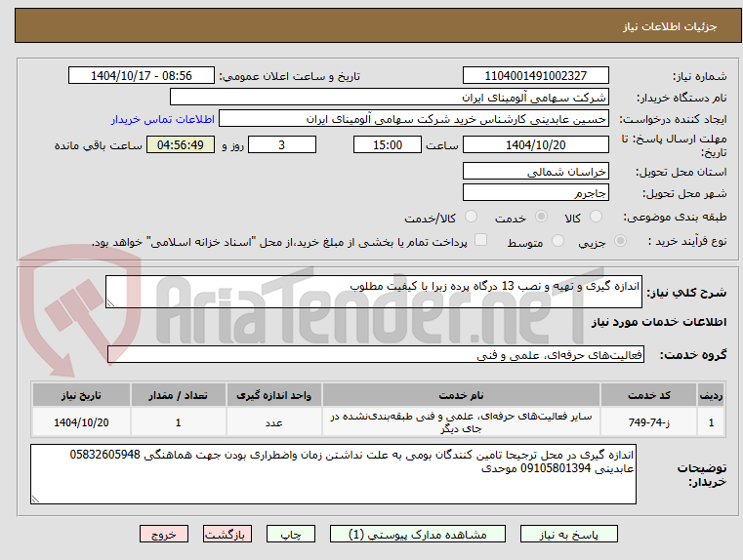Image resolution: width=743 pixels, height=560 pixels.
Task: Click the اطلاعات خدمات مورد نیاز section heading
Action: 659,322
